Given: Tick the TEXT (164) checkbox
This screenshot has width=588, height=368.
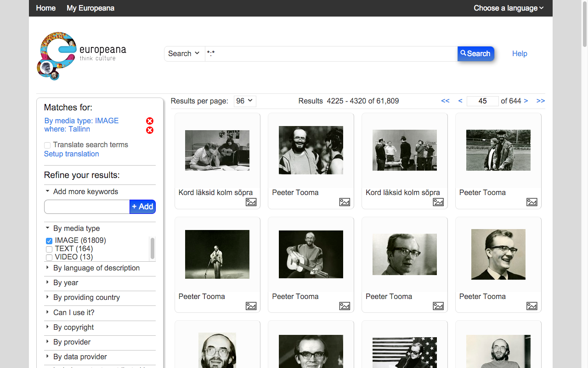Looking at the screenshot, I should (x=49, y=249).
